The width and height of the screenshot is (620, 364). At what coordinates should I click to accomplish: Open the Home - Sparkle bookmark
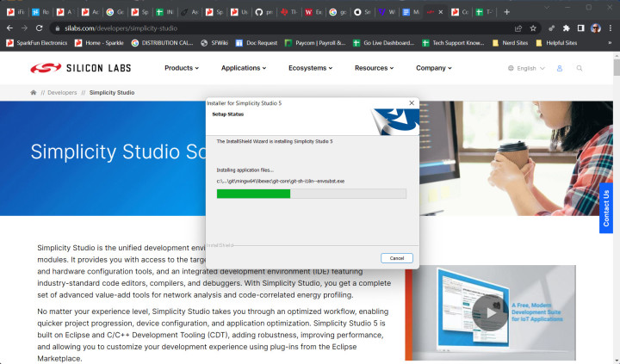coord(99,43)
